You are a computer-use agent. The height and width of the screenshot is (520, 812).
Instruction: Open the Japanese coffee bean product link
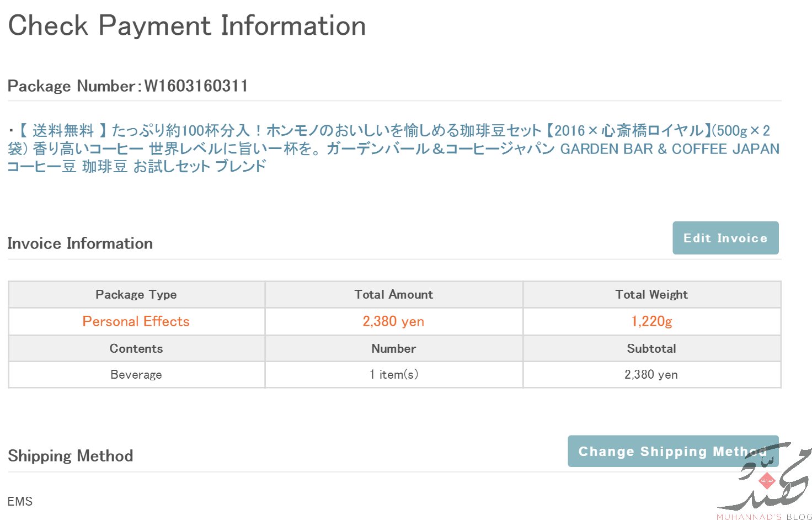(x=393, y=148)
